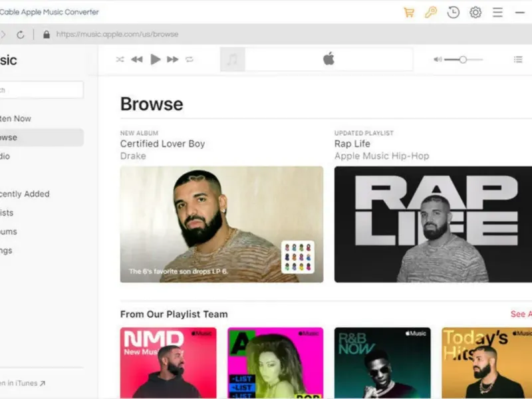
Task: Toggle repeat mode
Action: click(x=190, y=60)
